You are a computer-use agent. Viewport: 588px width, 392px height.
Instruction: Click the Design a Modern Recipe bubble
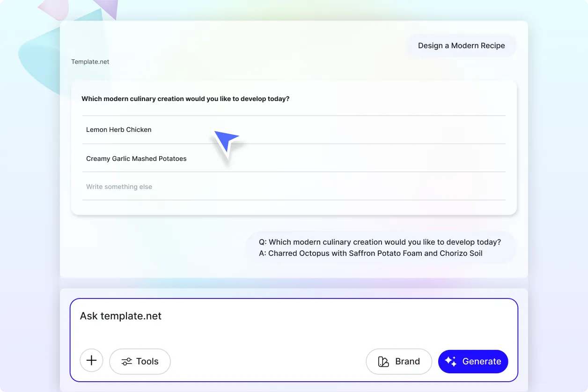coord(462,45)
